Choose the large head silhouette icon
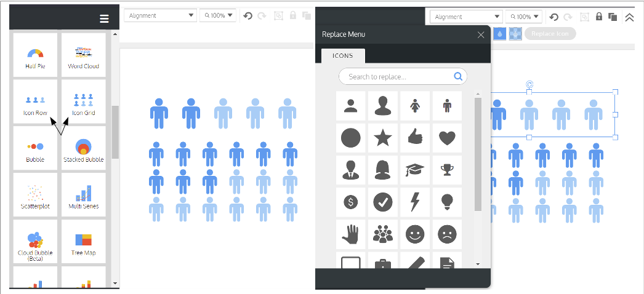Image resolution: width=644 pixels, height=294 pixels. pyautogui.click(x=383, y=106)
